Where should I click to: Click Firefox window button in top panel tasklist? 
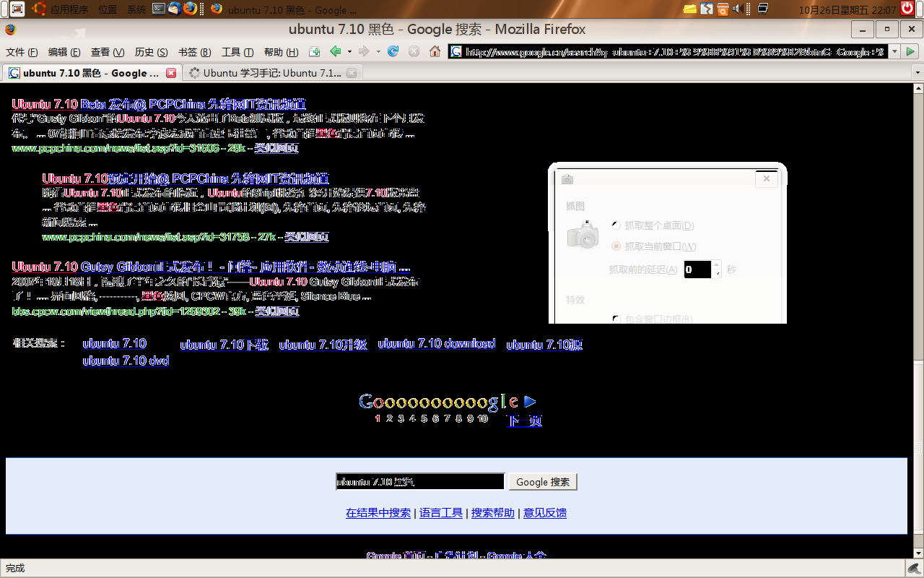pos(284,9)
